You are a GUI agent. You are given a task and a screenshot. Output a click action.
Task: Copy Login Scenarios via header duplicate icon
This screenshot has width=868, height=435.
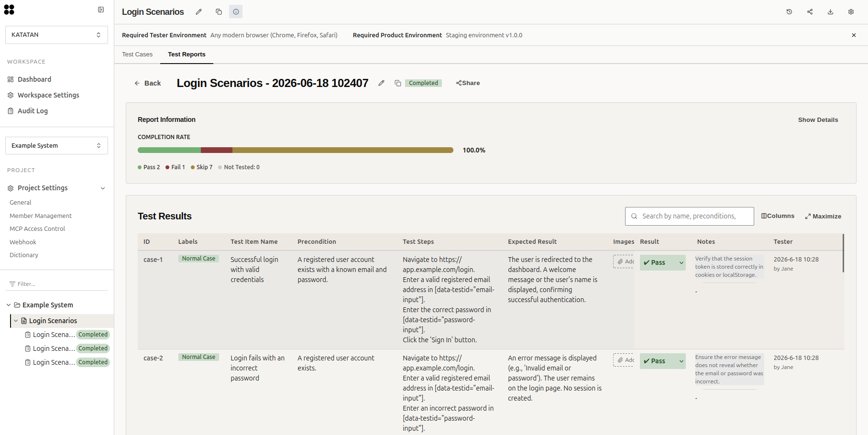(x=219, y=12)
